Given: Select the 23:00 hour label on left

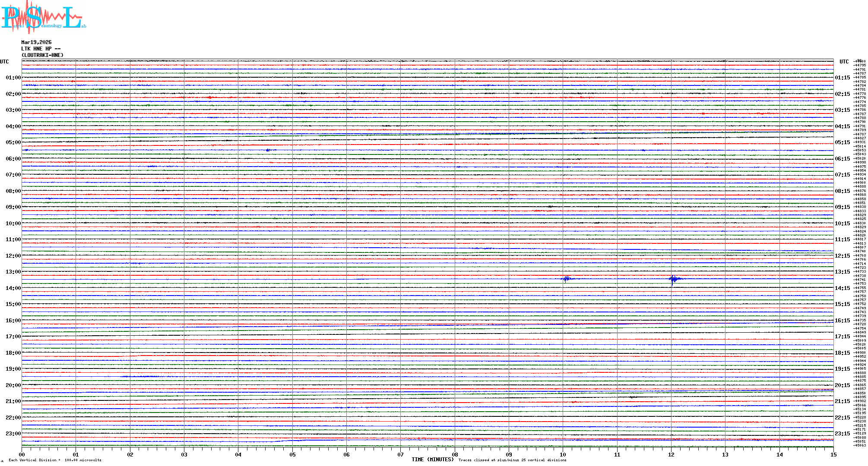Looking at the screenshot, I should pyautogui.click(x=13, y=434).
